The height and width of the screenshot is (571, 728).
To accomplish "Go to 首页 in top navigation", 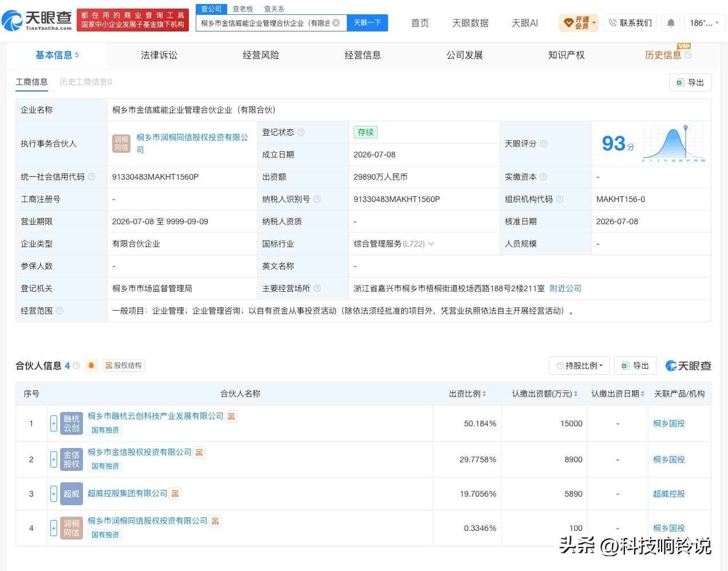I will click(x=420, y=23).
